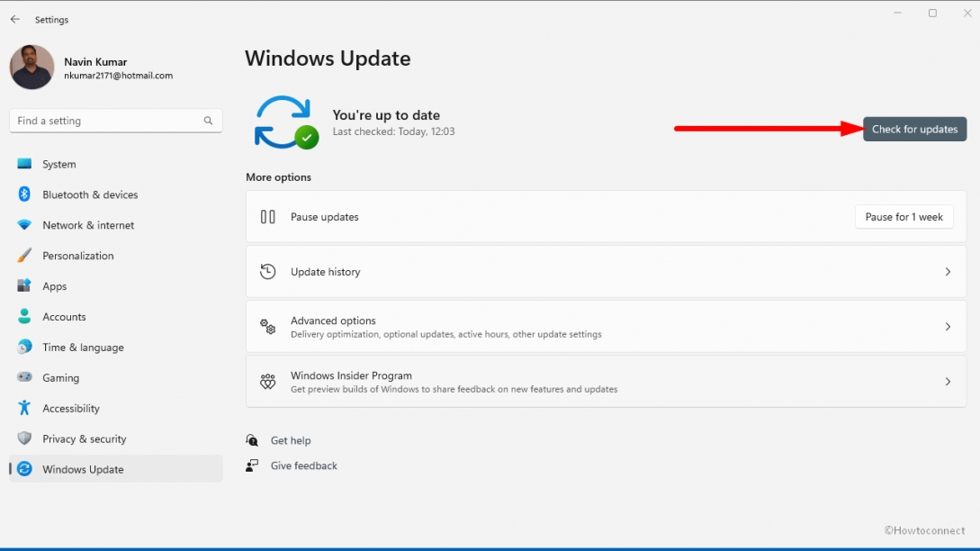Click the Pause updates label
This screenshot has width=980, height=551.
pyautogui.click(x=324, y=217)
